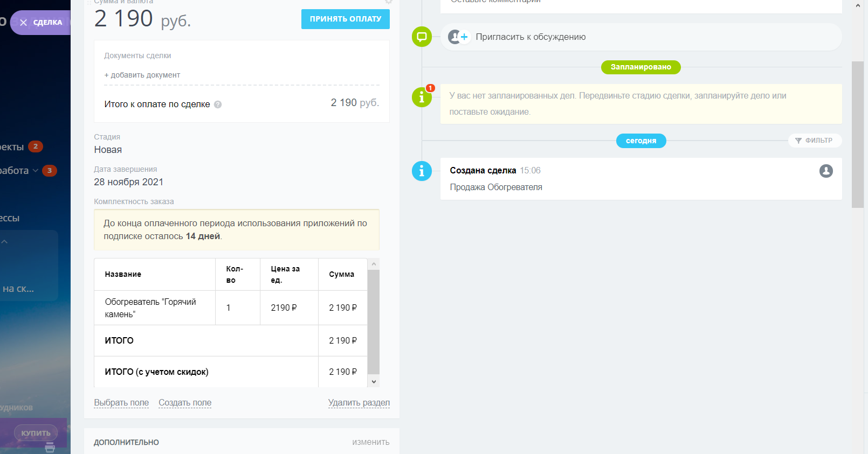Open help icon beside Итого к оплате
Screen dimensions: 868x454
[218, 104]
